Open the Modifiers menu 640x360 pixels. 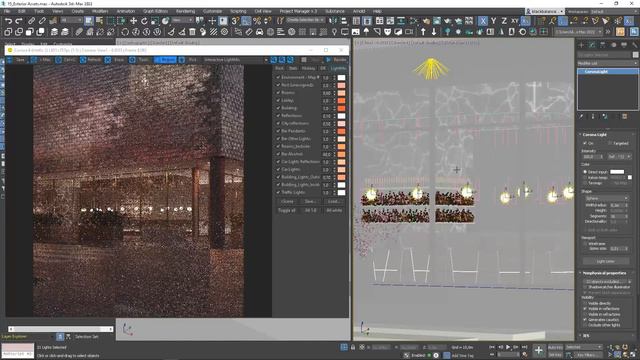tap(100, 11)
